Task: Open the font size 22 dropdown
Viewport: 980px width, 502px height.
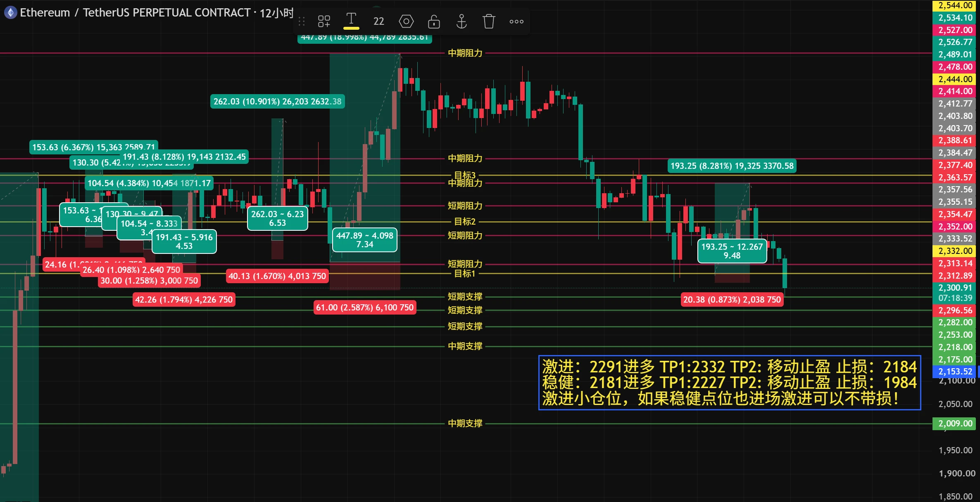Action: tap(378, 21)
